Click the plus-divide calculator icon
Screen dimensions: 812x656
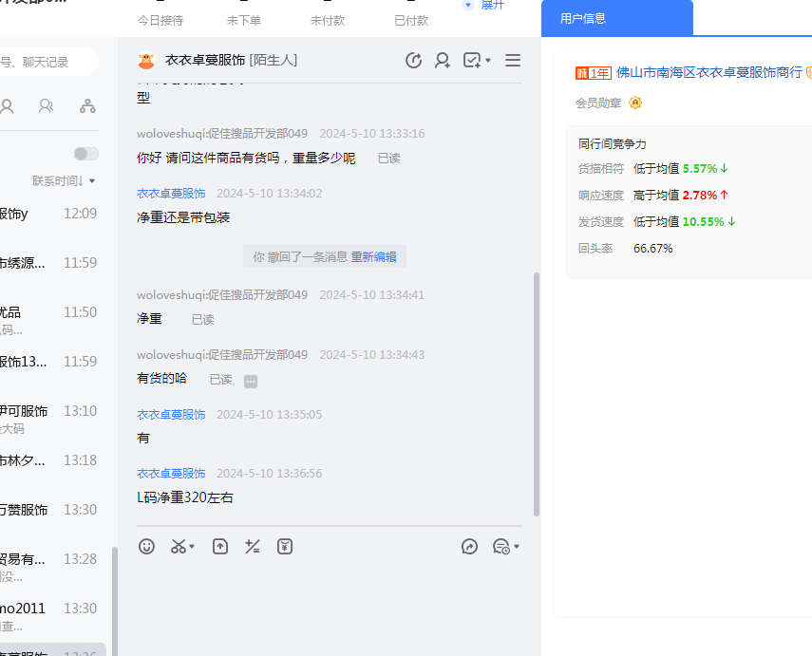[x=253, y=546]
